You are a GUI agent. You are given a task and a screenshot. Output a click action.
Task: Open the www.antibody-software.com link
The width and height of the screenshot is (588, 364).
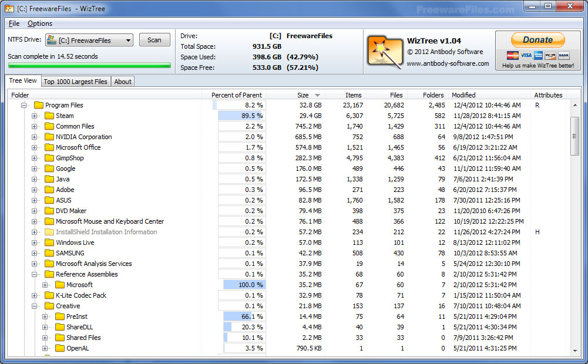coord(448,63)
